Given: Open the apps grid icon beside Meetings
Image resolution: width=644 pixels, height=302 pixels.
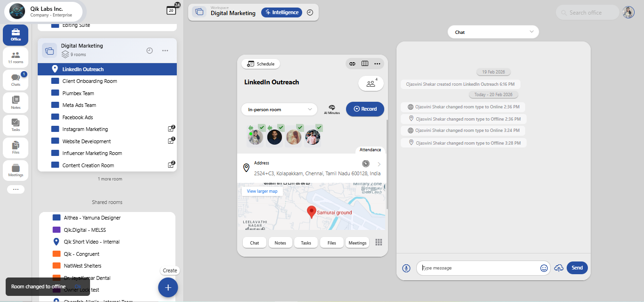Looking at the screenshot, I should tap(379, 242).
